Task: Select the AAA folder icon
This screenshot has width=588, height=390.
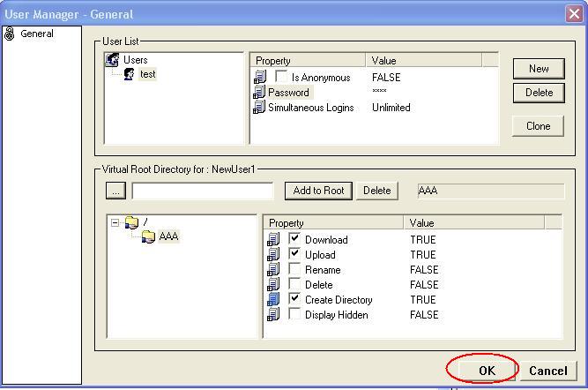Action: click(x=148, y=236)
